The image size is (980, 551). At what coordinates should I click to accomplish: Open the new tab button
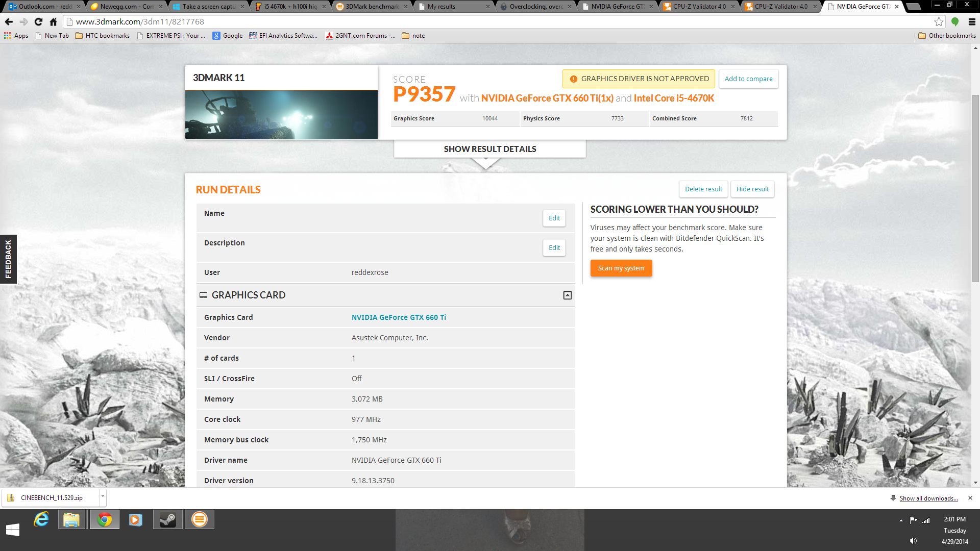[x=913, y=7]
